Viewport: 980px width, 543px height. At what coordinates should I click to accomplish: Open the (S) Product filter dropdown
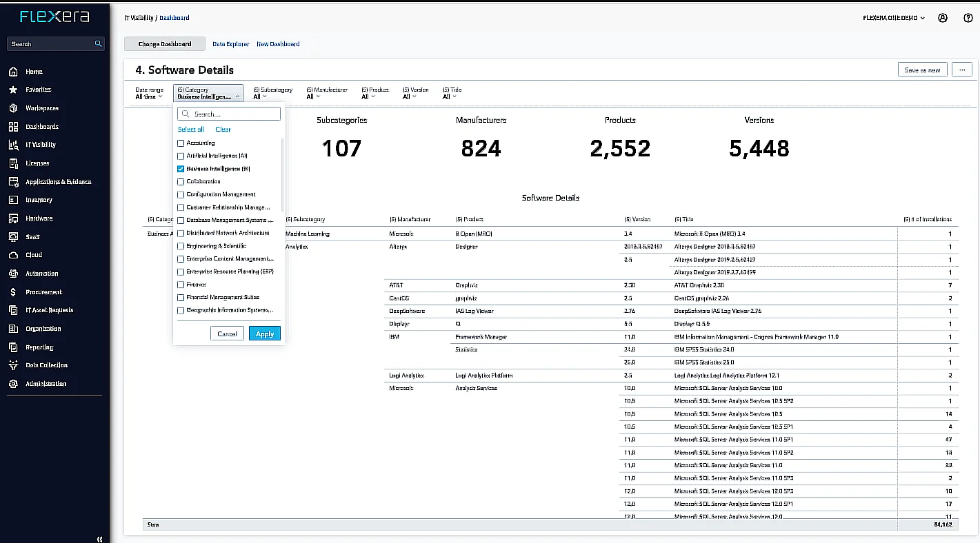pos(375,93)
